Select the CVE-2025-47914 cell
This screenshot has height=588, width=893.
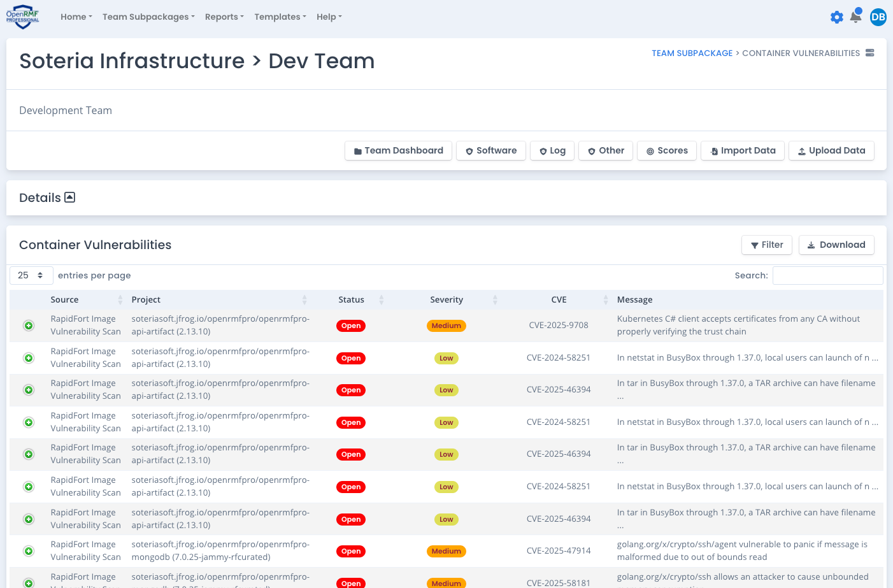[x=559, y=550]
